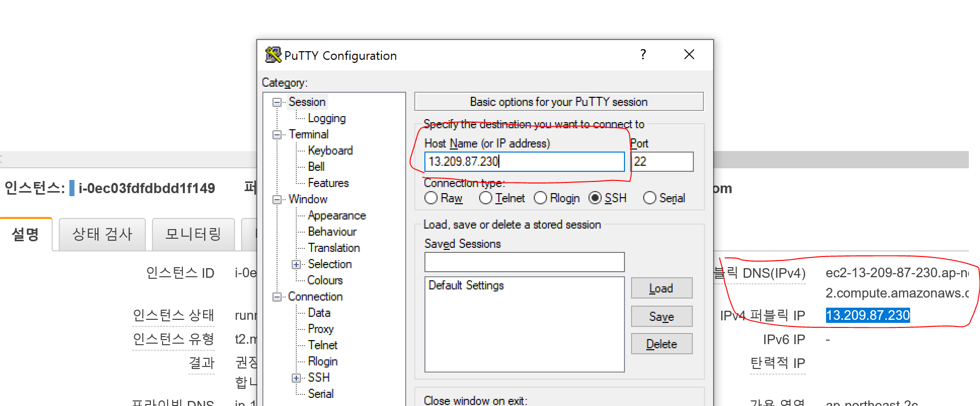Screen dimensions: 980x406
Task: Click instance ID i-0ec03fdfdbdd1f149 heading
Action: [x=146, y=189]
